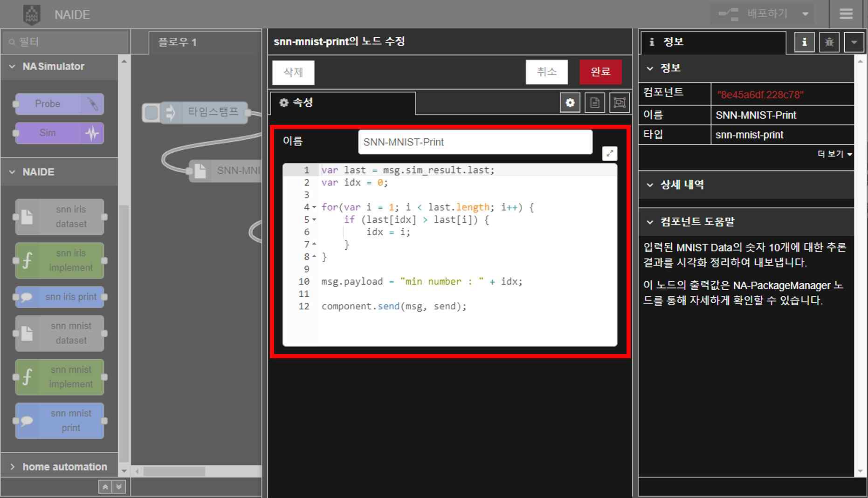This screenshot has width=868, height=498.
Task: Click the snn-mnist-print type value
Action: coord(749,135)
